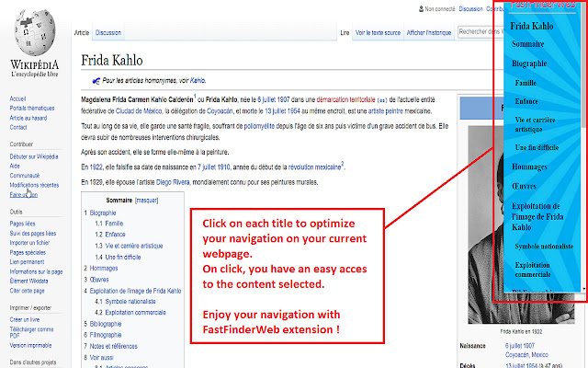This screenshot has width=588, height=368.
Task: Open Article au hasard sidebar link
Action: click(x=29, y=118)
